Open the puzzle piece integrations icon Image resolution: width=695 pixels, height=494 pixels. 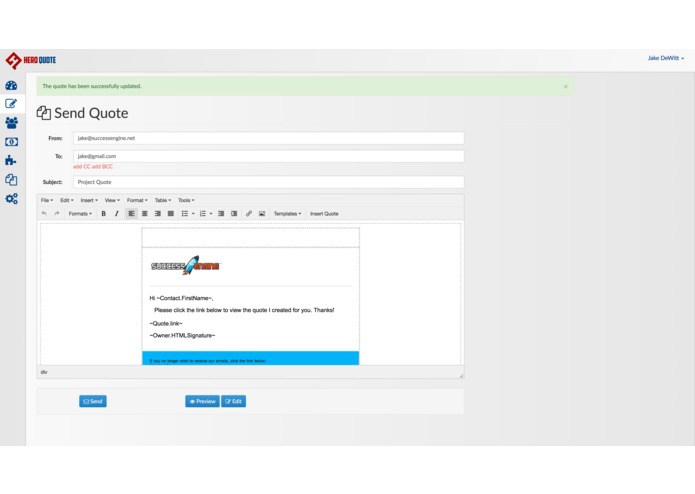pos(11,160)
